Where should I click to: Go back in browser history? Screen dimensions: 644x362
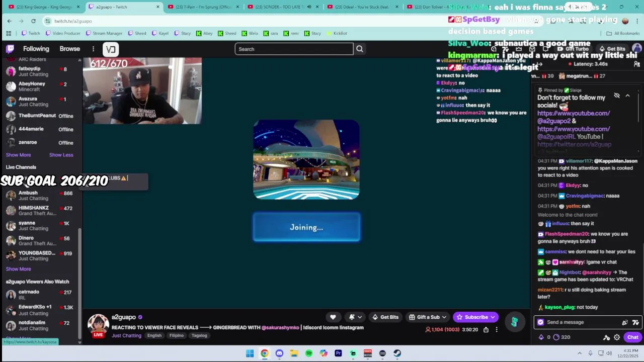tap(9, 21)
